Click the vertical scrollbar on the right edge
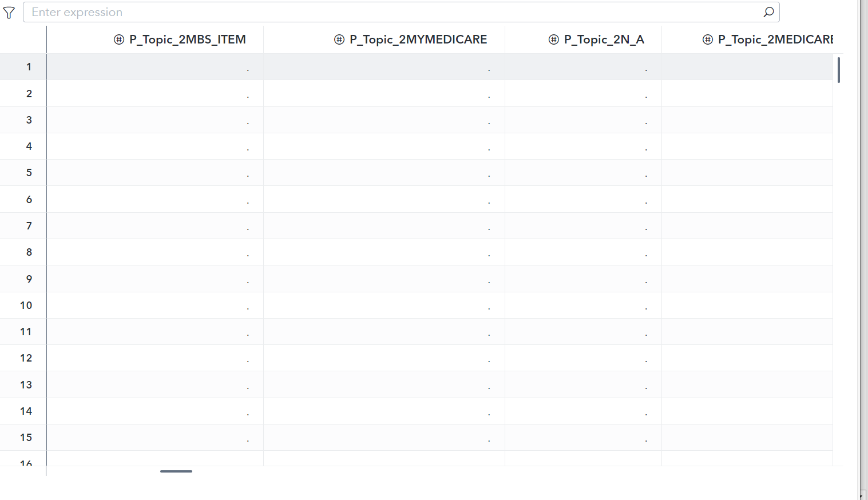The width and height of the screenshot is (868, 500). click(x=838, y=70)
